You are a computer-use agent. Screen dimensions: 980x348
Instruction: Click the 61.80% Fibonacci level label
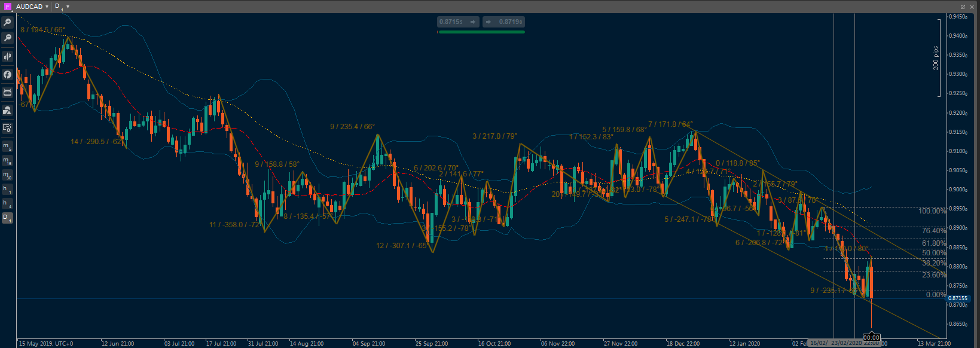[x=934, y=243]
